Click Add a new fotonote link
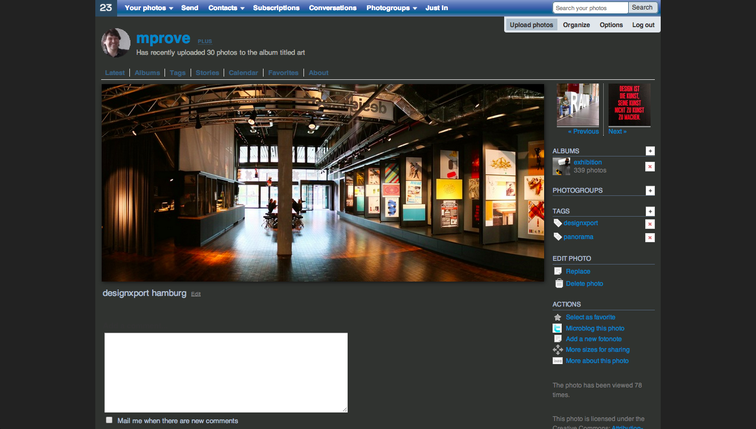This screenshot has width=756, height=429. point(594,339)
